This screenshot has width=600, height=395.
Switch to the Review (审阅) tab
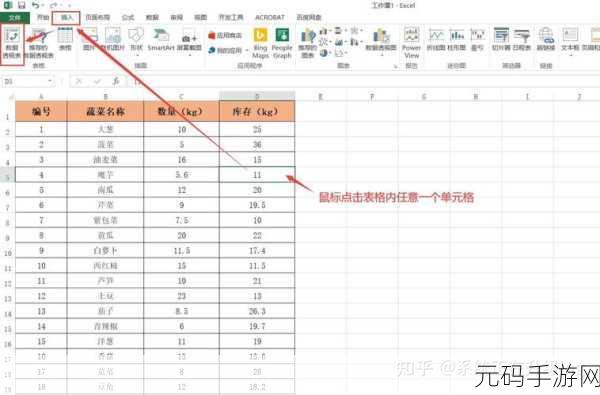point(176,18)
